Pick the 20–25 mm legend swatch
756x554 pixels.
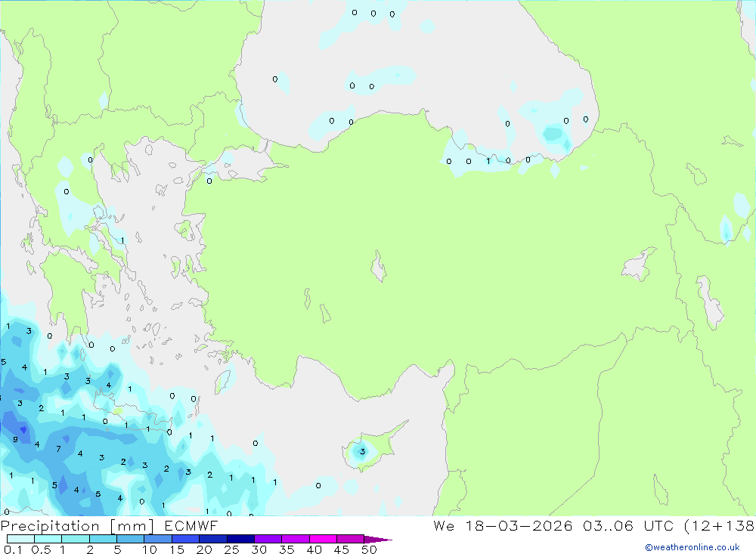(x=212, y=539)
